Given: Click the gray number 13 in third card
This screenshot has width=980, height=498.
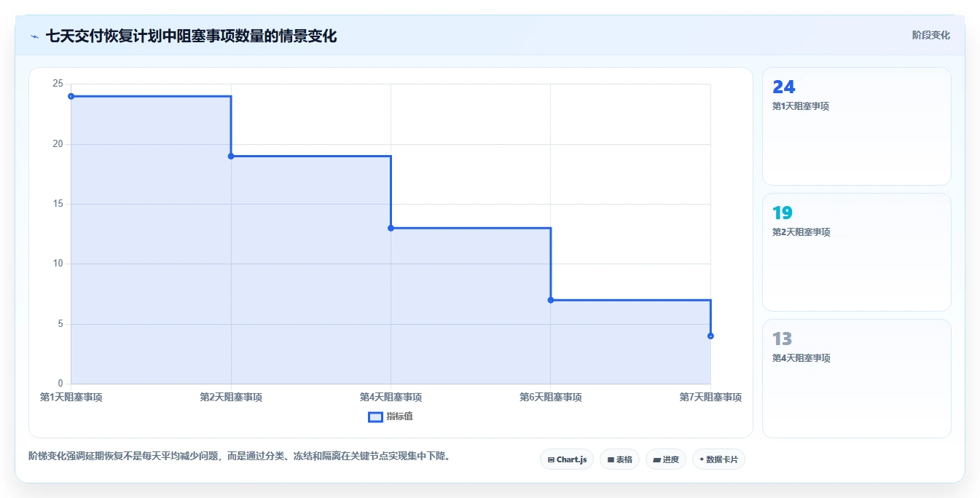Looking at the screenshot, I should 783,339.
